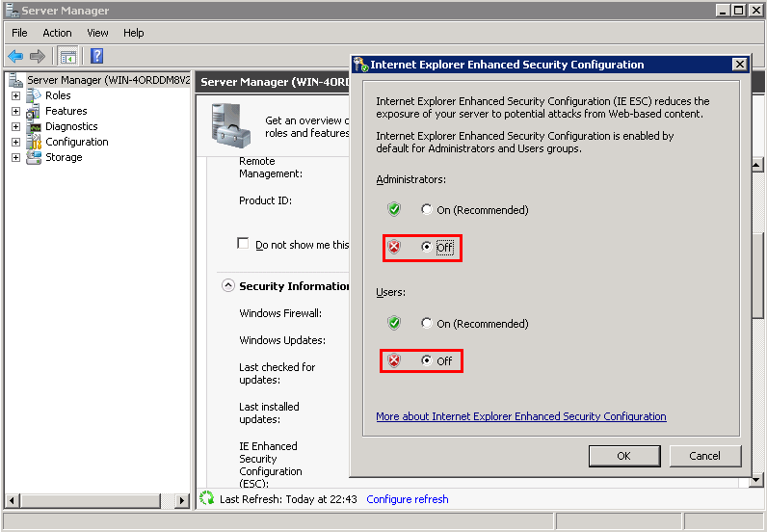Expand the Diagnostics tree node
Image resolution: width=767 pixels, height=532 pixels.
pyautogui.click(x=15, y=127)
